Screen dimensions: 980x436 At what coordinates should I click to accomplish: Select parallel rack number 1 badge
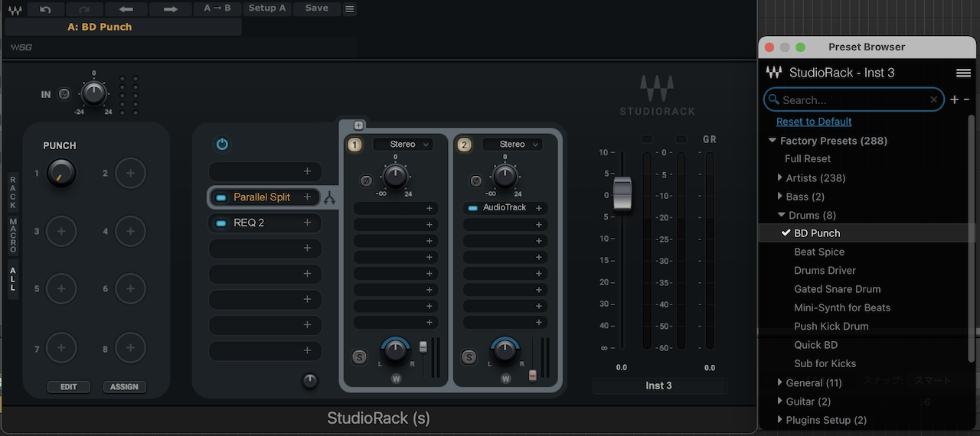point(355,145)
